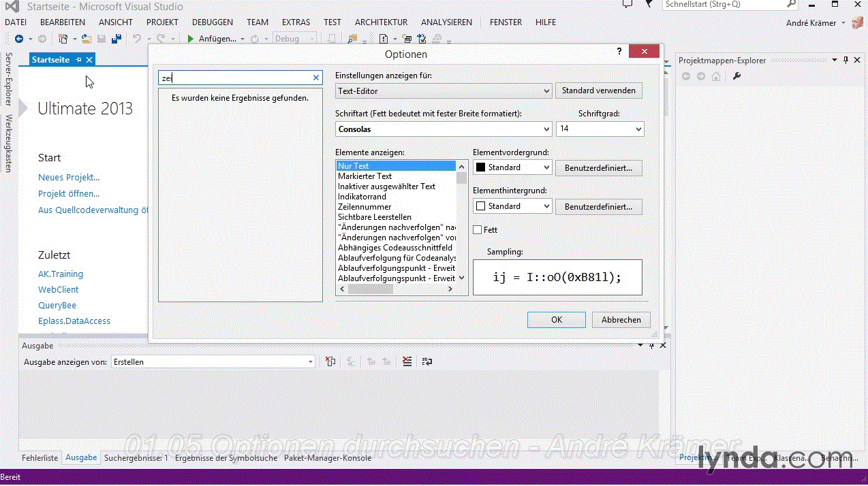868x486 pixels.
Task: Toggle the Fett checkbox
Action: (x=477, y=230)
